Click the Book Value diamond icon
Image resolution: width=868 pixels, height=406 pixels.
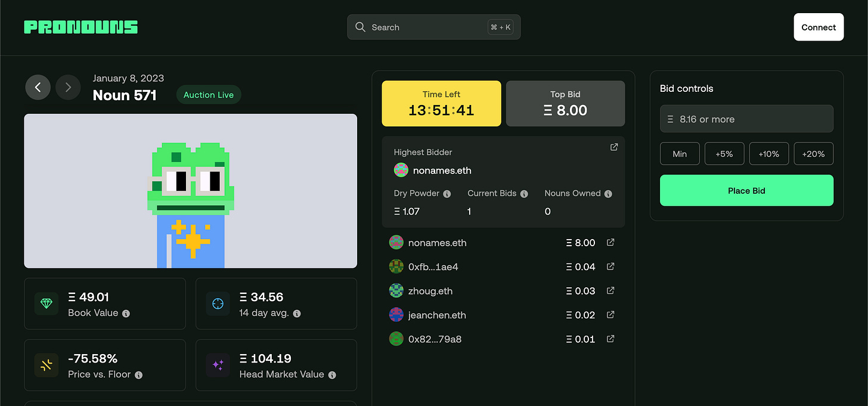(x=46, y=303)
